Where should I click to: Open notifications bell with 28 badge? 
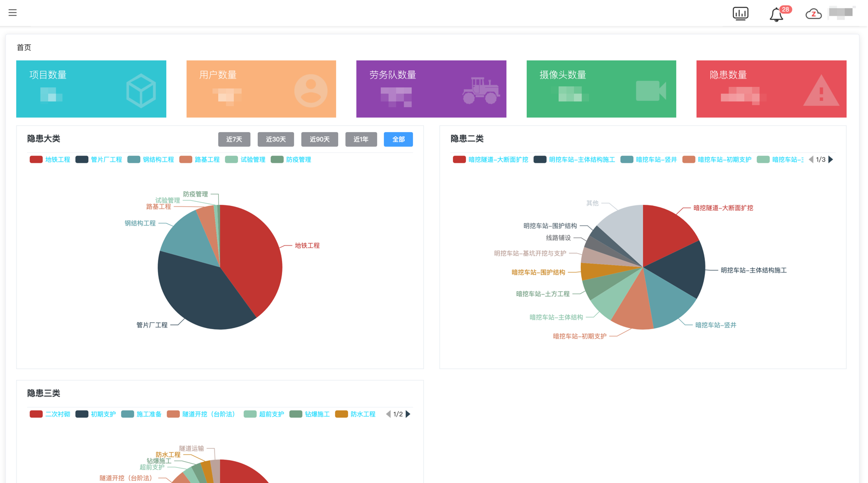pos(777,15)
